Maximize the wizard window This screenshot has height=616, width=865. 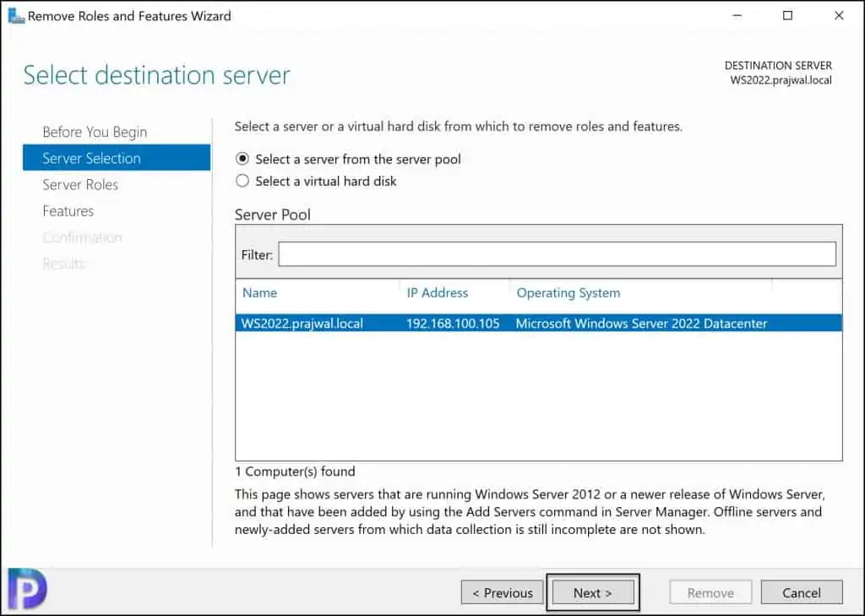point(788,15)
